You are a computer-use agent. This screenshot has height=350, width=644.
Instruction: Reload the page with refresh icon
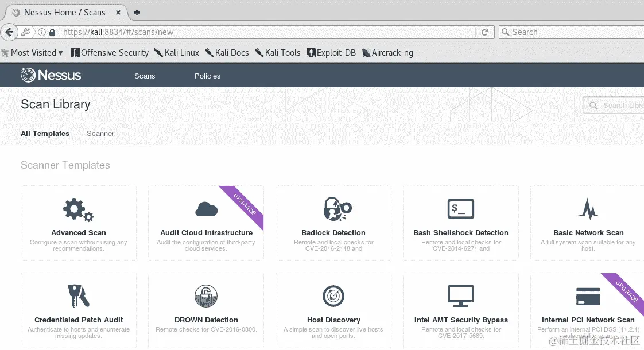tap(484, 32)
